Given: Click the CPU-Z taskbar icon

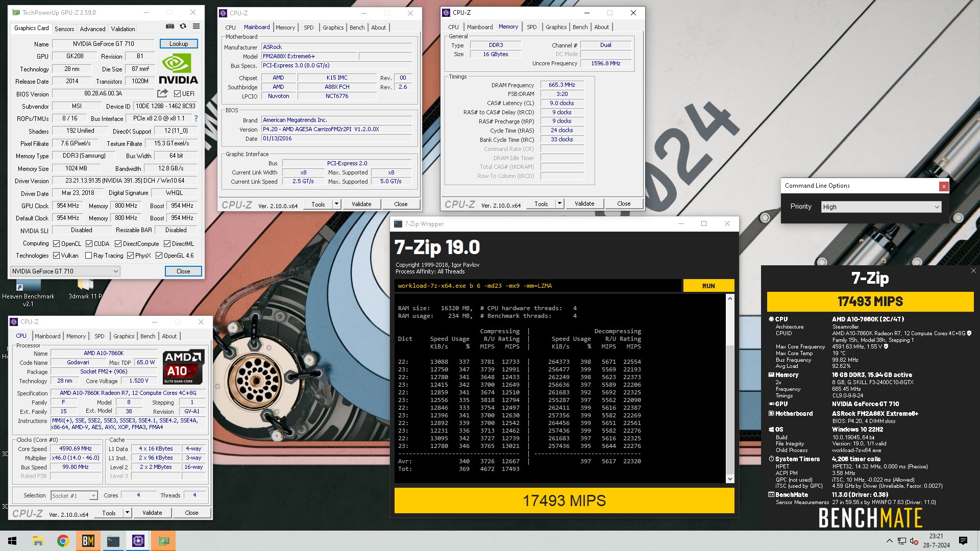Looking at the screenshot, I should 138,541.
